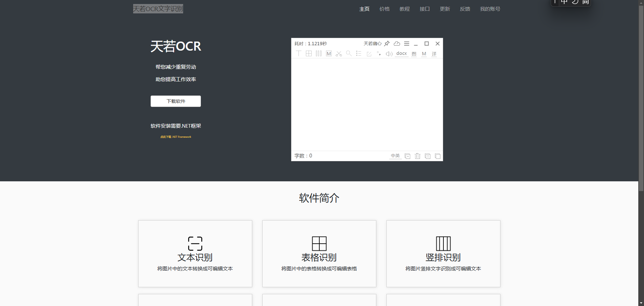Open the 教程 tutorial nav item

pos(405,9)
